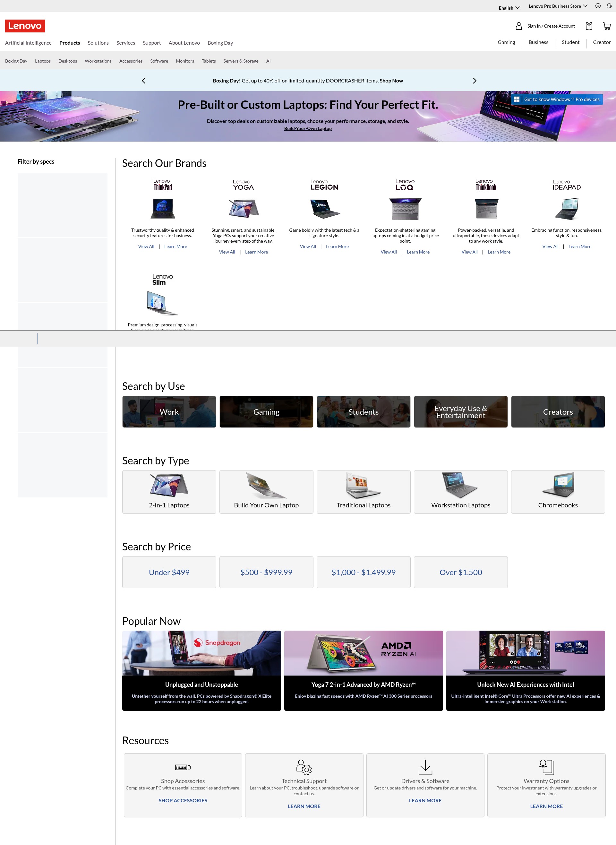
Task: Click the Technical Support gear-person icon
Action: point(304,767)
